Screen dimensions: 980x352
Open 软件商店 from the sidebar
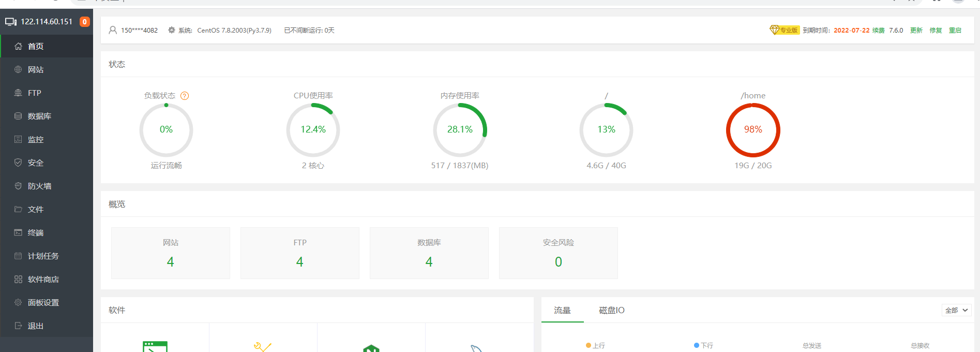click(43, 279)
